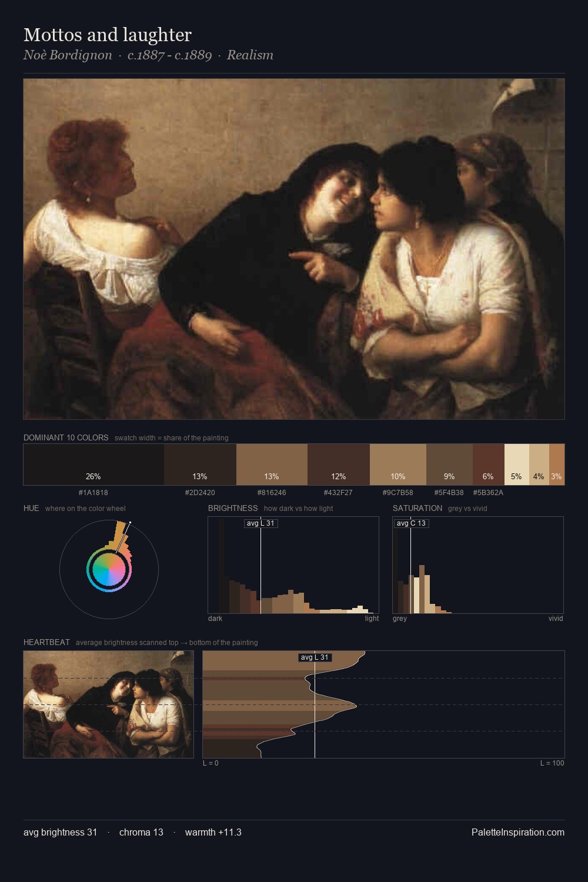Click the saturation chart vivid label

(556, 619)
